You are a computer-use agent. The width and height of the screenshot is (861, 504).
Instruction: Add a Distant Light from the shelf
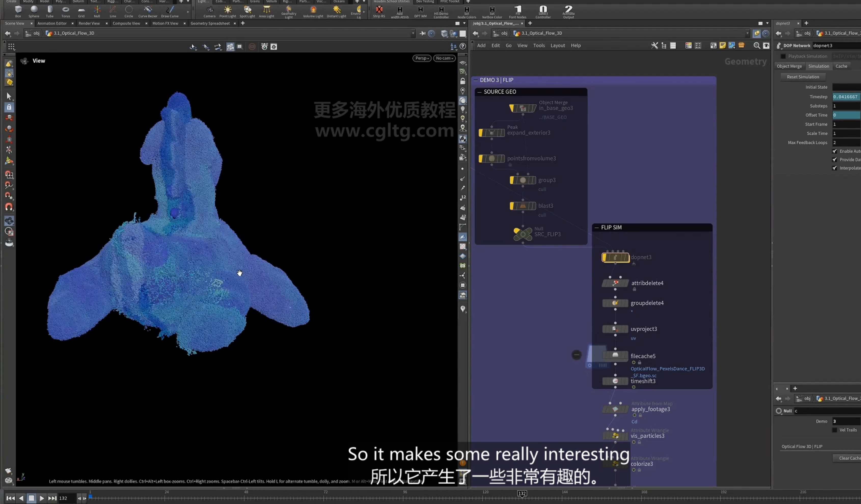tap(337, 11)
